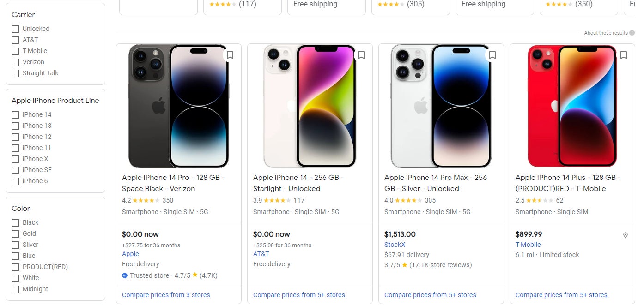This screenshot has height=305, width=644.
Task: Enable the Verizon carrier checkbox
Action: pyautogui.click(x=15, y=62)
